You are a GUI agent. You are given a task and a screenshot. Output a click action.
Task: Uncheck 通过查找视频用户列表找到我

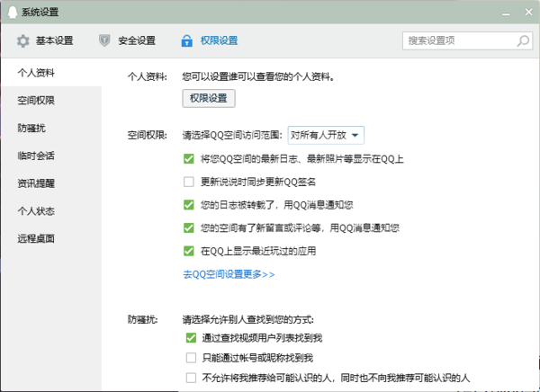(190, 338)
